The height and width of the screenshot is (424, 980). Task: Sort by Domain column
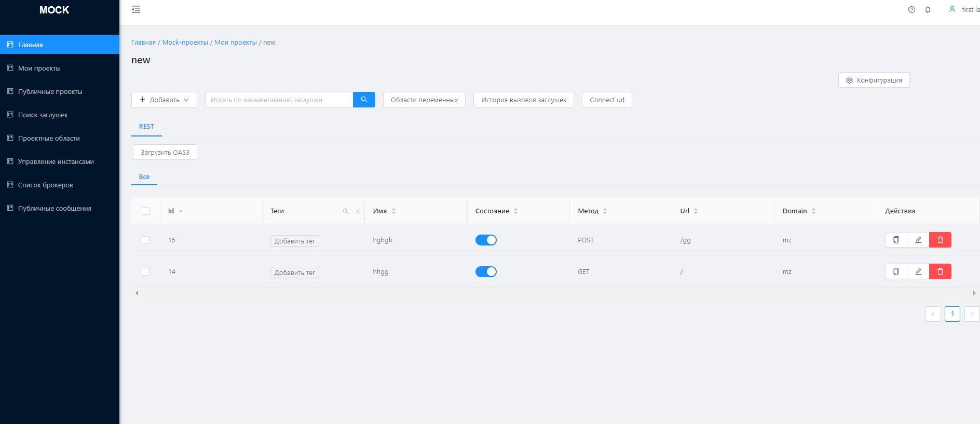(x=813, y=211)
